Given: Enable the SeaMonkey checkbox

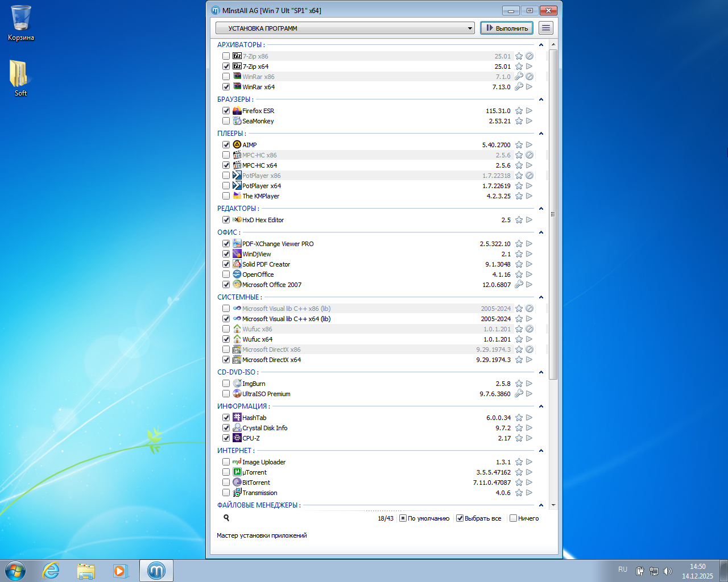Looking at the screenshot, I should click(226, 121).
